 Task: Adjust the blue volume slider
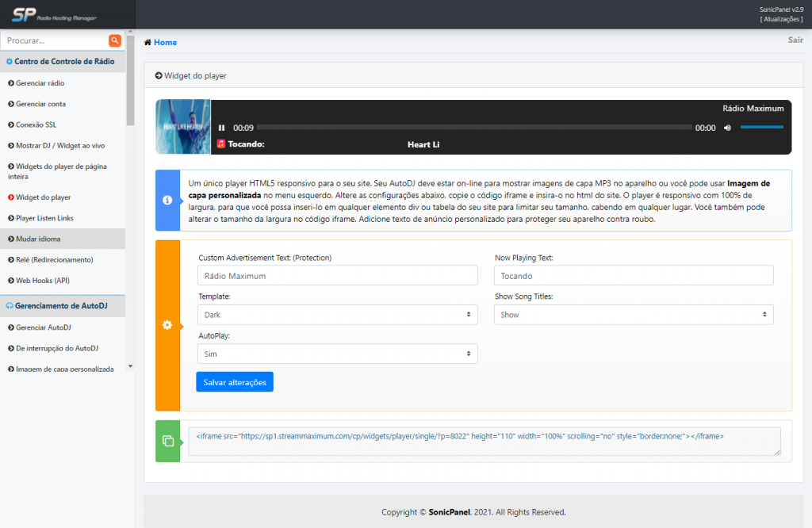[x=762, y=127]
